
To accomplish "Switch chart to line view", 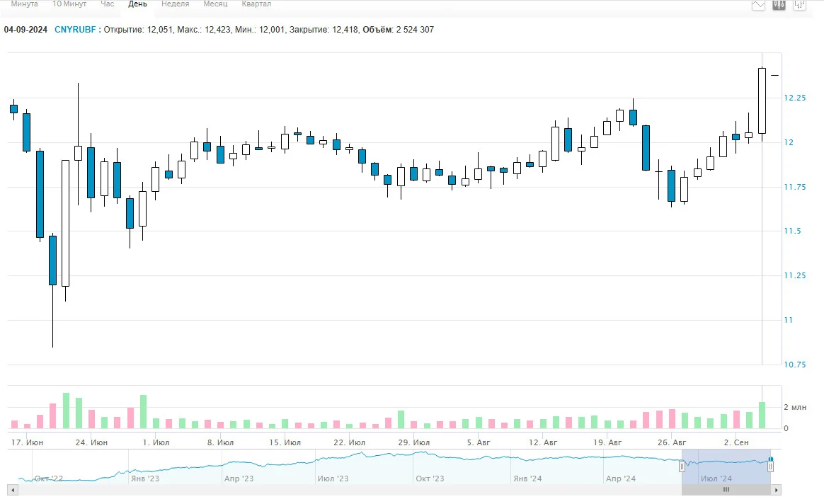I will click(x=757, y=5).
